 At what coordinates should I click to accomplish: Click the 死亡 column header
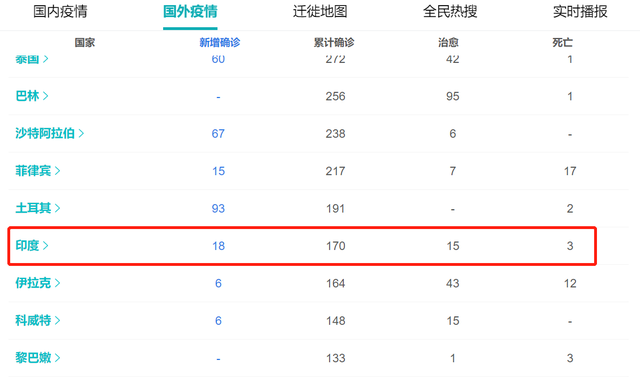pos(562,42)
